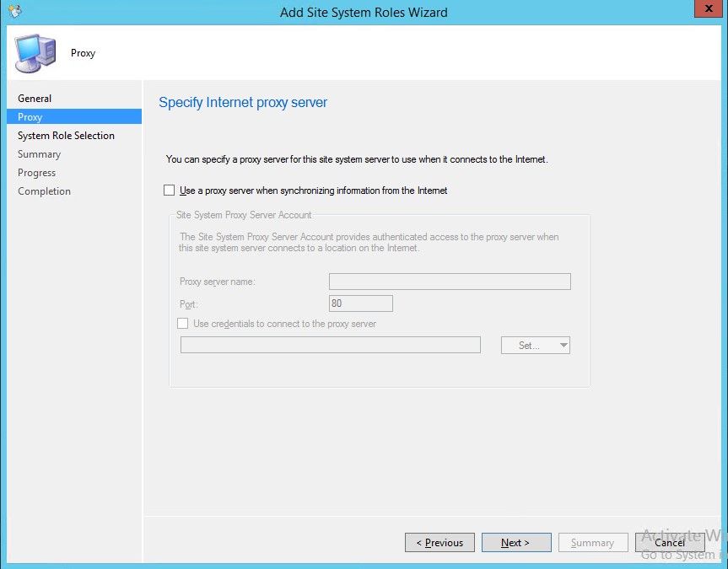
Task: Go to the General step in sidebar
Action: pyautogui.click(x=35, y=99)
